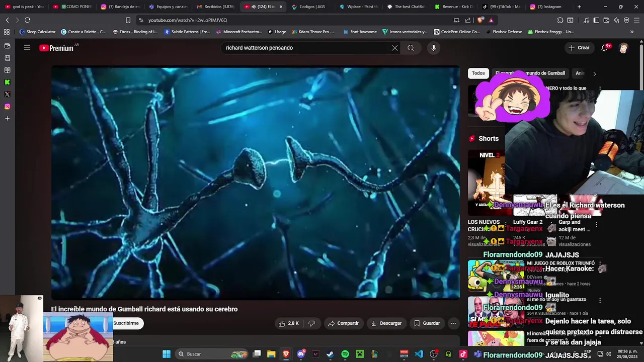Open the YouTube account avatar menu
Screen dimensions: 644x362
[x=624, y=48]
